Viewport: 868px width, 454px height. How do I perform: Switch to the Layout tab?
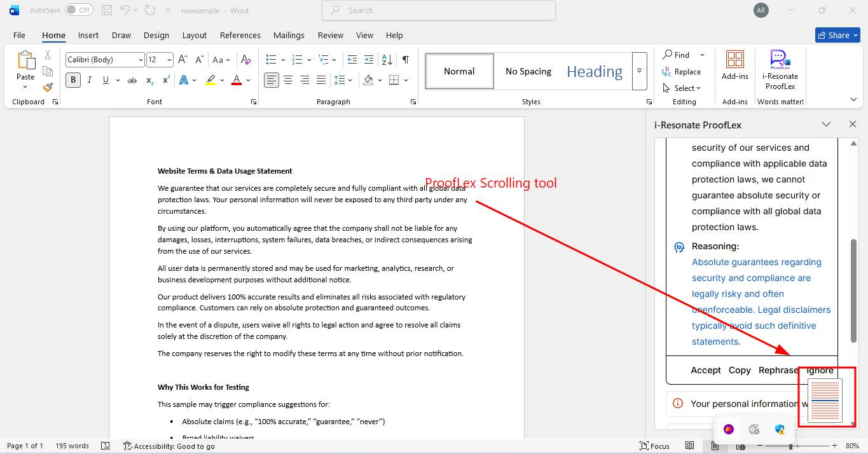194,35
